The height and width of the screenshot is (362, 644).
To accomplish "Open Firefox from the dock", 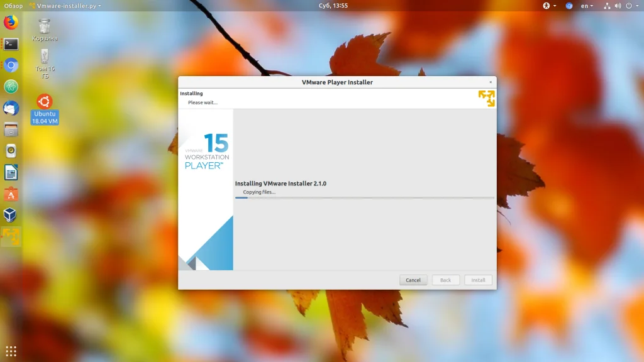I will click(x=11, y=22).
